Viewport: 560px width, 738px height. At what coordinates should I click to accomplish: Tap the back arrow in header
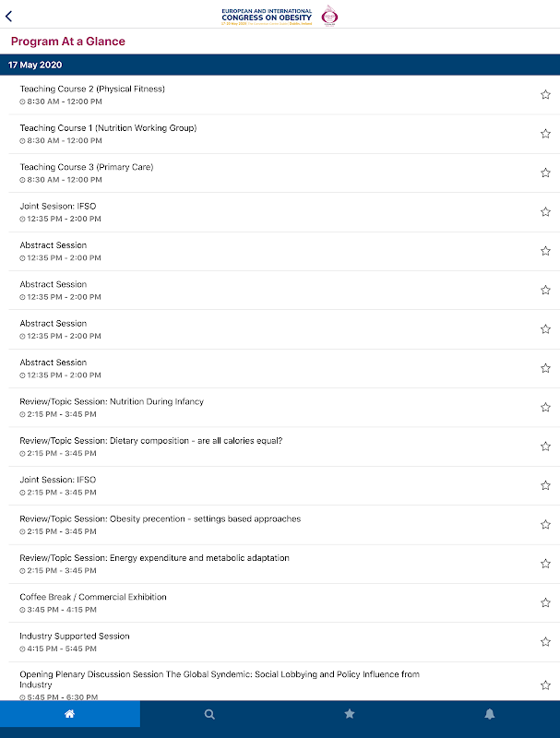[9, 16]
